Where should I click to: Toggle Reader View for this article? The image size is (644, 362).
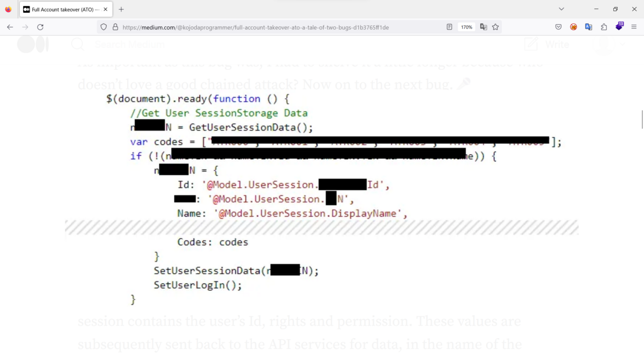point(450,27)
